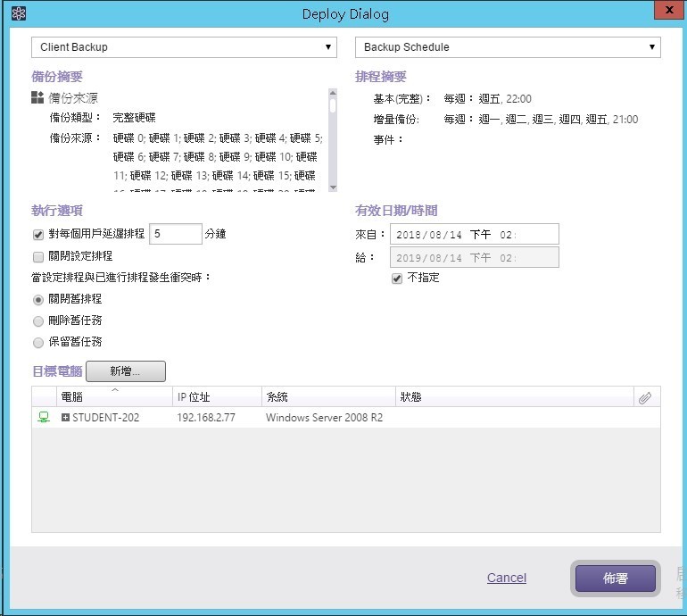Enable the 關閉設定排程 checkbox

[38, 256]
